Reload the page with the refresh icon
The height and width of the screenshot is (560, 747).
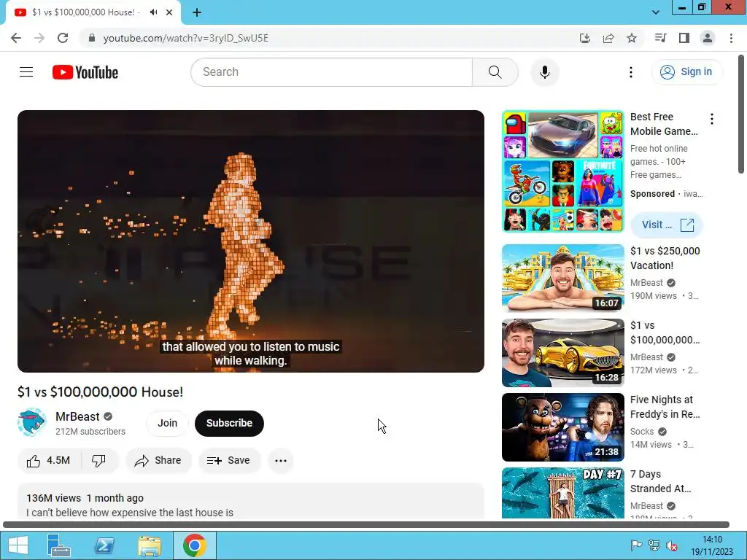[63, 38]
